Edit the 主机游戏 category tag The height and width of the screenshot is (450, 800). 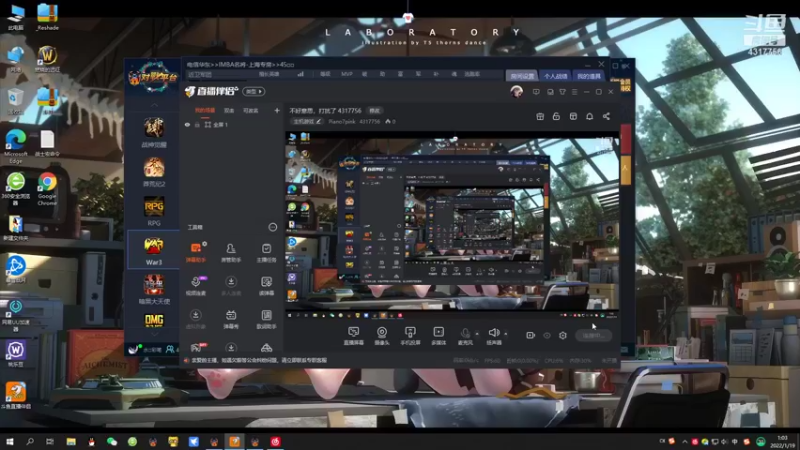307,121
